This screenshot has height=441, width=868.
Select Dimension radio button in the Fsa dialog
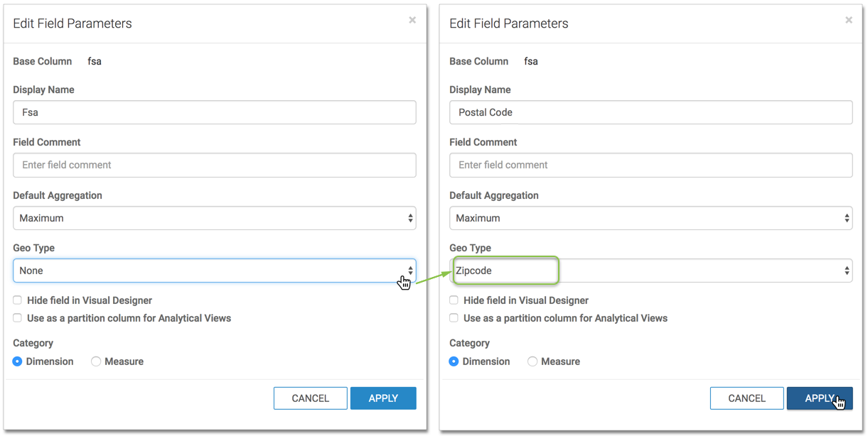pos(18,361)
